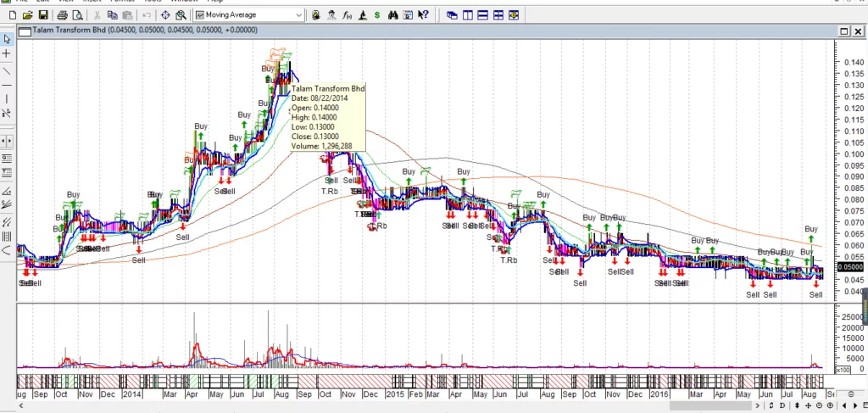This screenshot has width=868, height=413.
Task: Click the Volume: 1,296,288 tooltip line
Action: coord(321,146)
